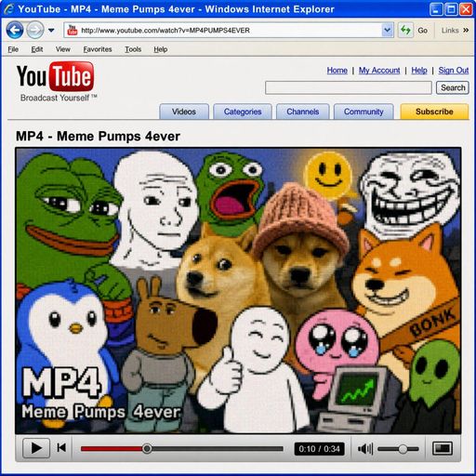The image size is (476, 476).
Task: Switch to the Categories tab
Action: (243, 112)
